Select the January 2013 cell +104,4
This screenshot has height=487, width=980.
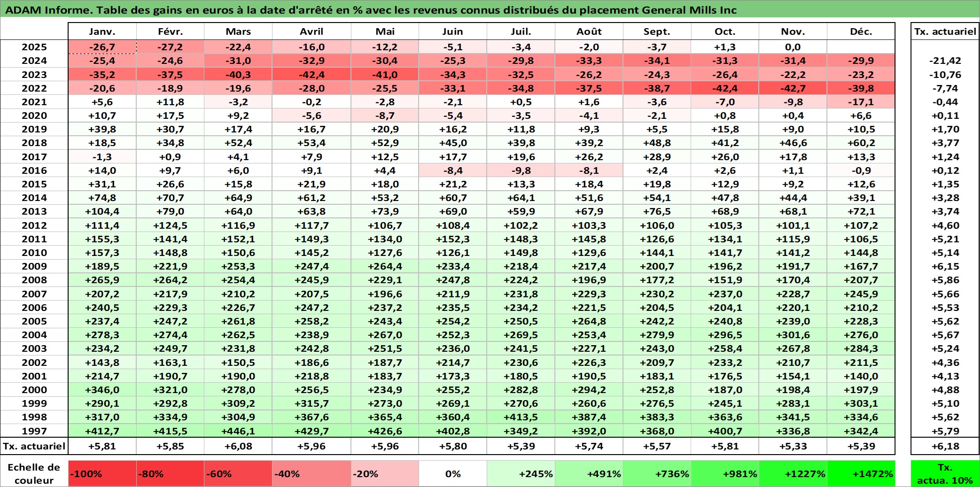[x=102, y=211]
